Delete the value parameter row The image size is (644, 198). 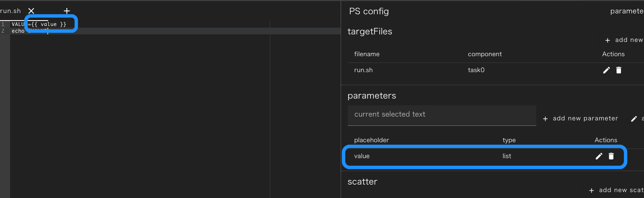[x=611, y=156]
